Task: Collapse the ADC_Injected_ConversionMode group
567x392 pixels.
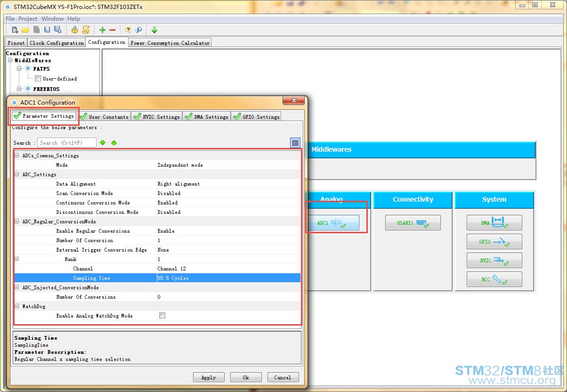Action: (x=17, y=287)
